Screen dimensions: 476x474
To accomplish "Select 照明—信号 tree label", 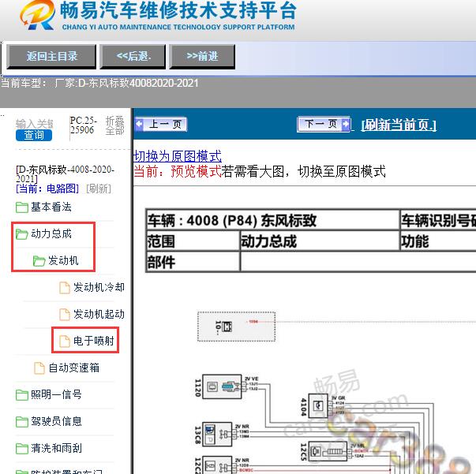I will (56, 394).
